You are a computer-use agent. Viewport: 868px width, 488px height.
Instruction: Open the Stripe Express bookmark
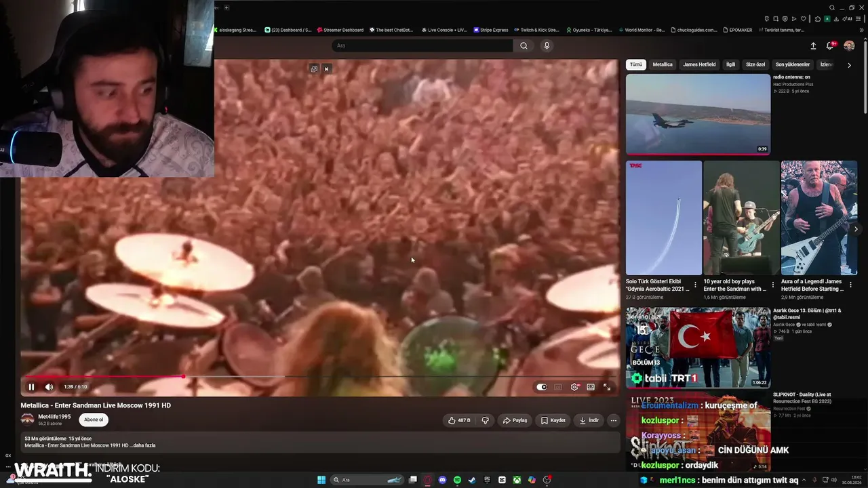(x=491, y=30)
